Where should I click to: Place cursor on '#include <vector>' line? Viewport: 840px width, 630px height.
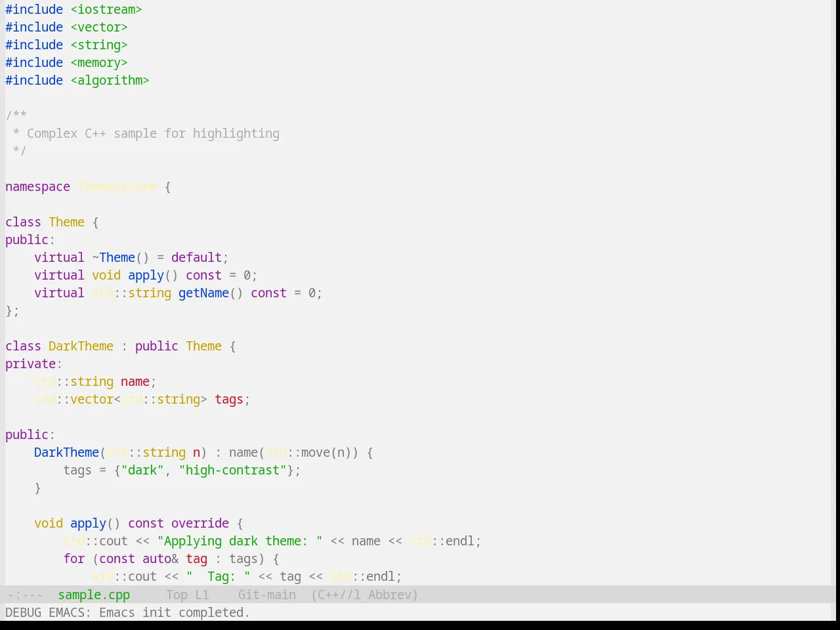(x=66, y=27)
